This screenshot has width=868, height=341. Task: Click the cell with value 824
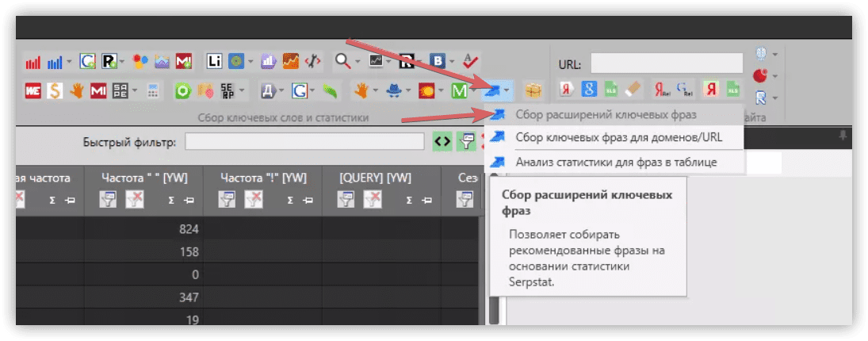pos(144,228)
